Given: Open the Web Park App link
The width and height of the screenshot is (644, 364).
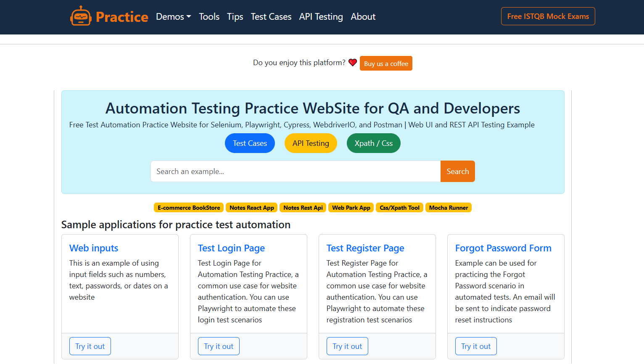Looking at the screenshot, I should pyautogui.click(x=351, y=207).
